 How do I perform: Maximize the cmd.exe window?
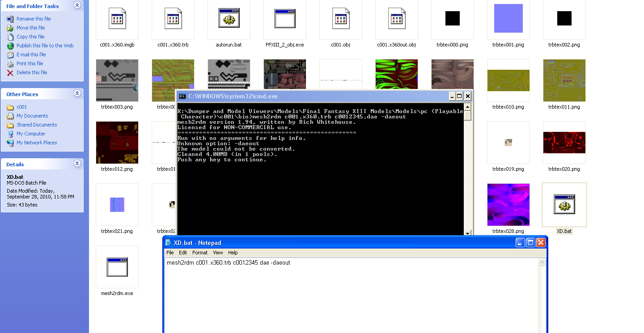coord(459,96)
